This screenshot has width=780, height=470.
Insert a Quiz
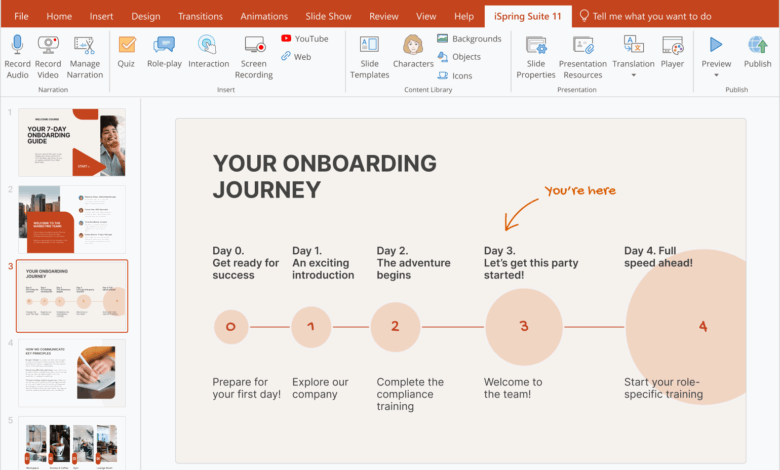pyautogui.click(x=126, y=52)
